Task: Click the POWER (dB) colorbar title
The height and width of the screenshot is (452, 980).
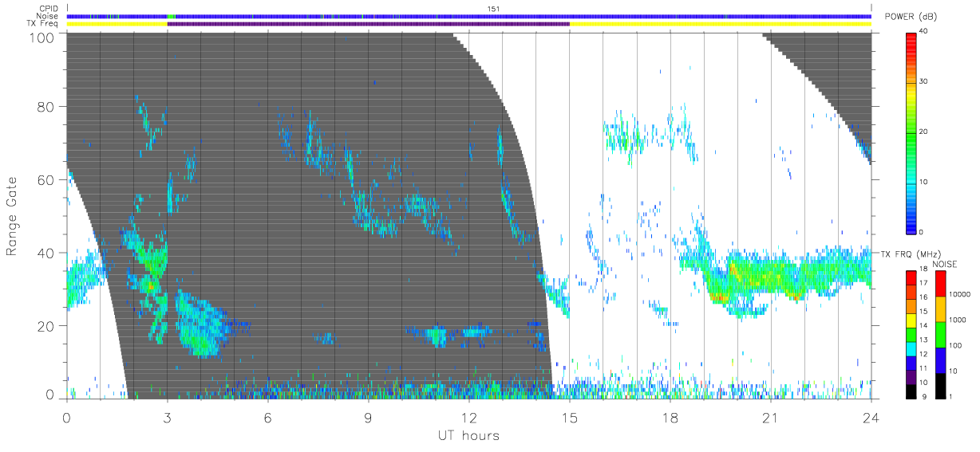Action: 909,17
